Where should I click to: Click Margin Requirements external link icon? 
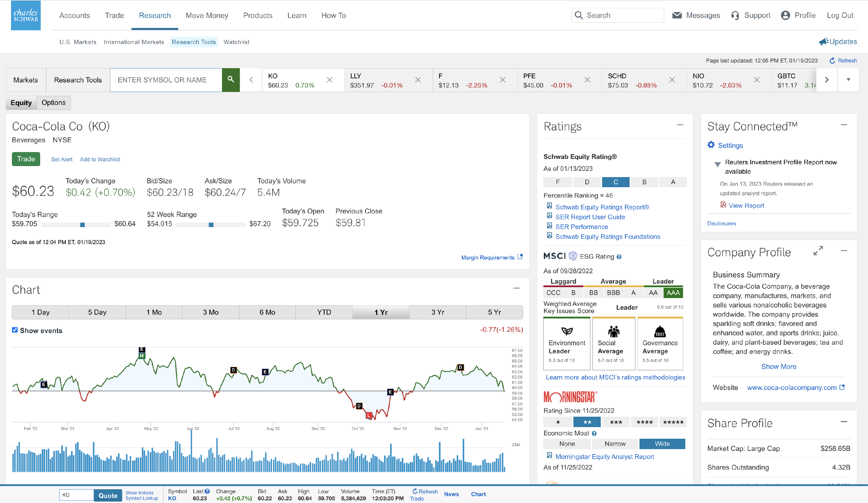[520, 257]
